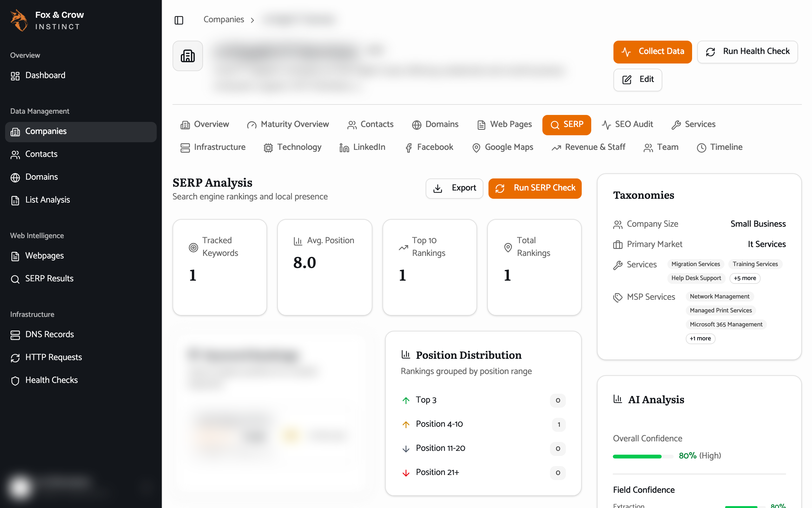Viewport: 812px width, 508px height.
Task: Switch to the Maturity Overview tab
Action: tap(288, 125)
